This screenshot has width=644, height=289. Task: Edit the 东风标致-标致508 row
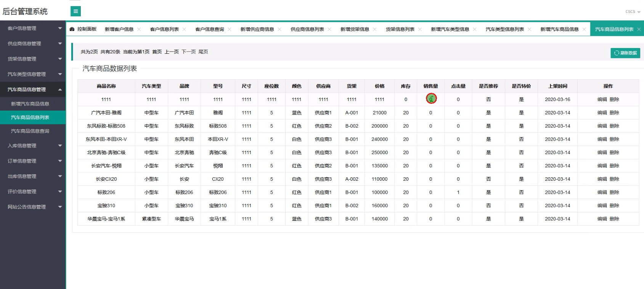602,126
